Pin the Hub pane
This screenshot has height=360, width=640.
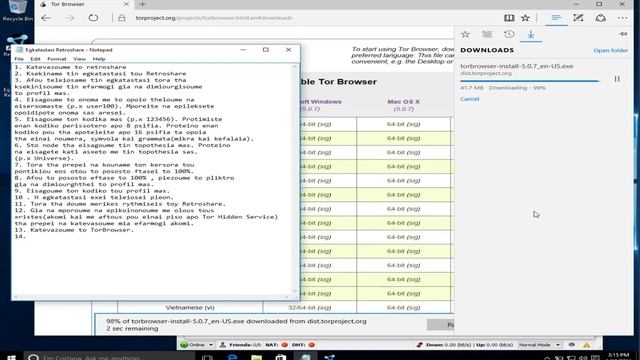point(623,34)
